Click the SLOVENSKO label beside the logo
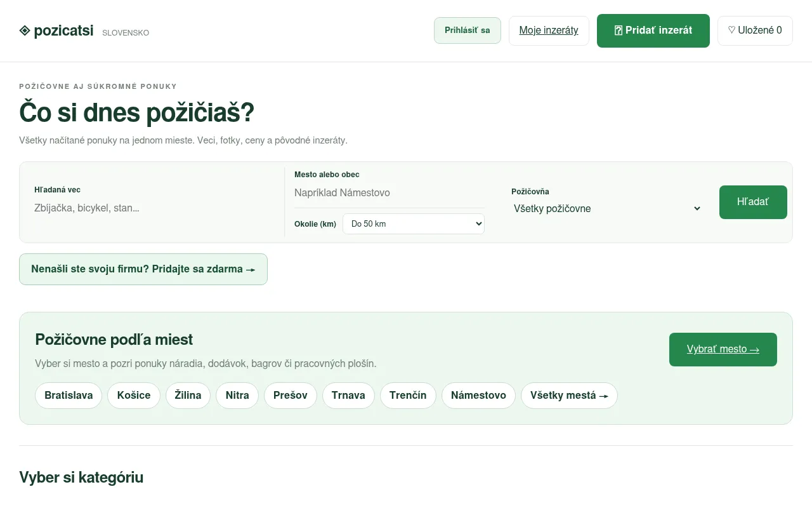Screen dimensions: 812x508 [126, 33]
